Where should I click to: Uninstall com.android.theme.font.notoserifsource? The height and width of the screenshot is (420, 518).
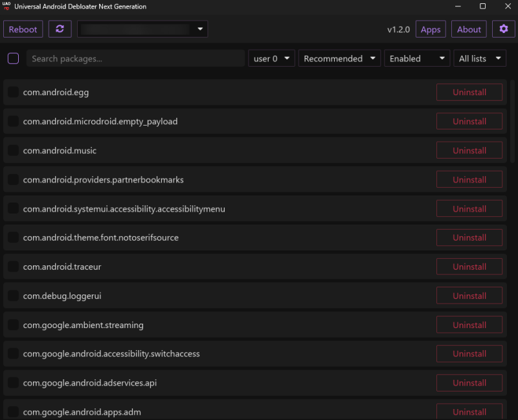(469, 238)
